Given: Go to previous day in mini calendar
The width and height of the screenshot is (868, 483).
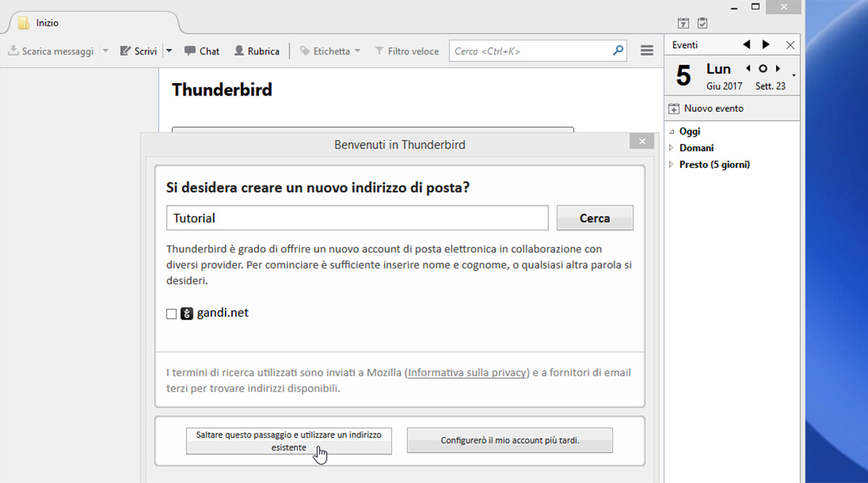Looking at the screenshot, I should (x=748, y=69).
